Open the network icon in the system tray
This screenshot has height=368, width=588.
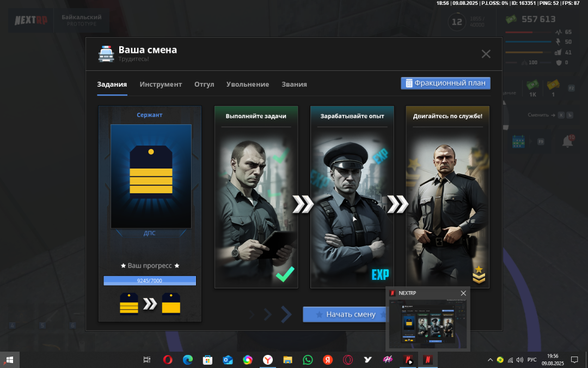510,360
